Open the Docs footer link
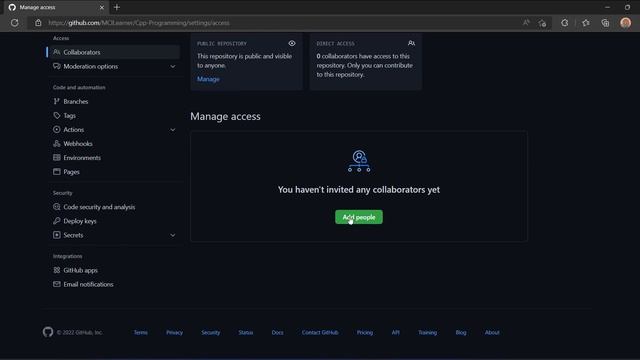This screenshot has height=360, width=640. [x=278, y=333]
